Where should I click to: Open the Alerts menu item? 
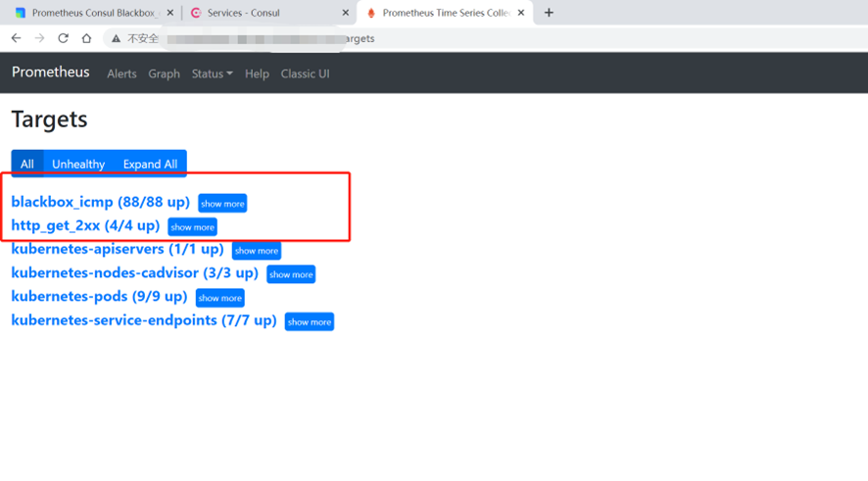121,73
